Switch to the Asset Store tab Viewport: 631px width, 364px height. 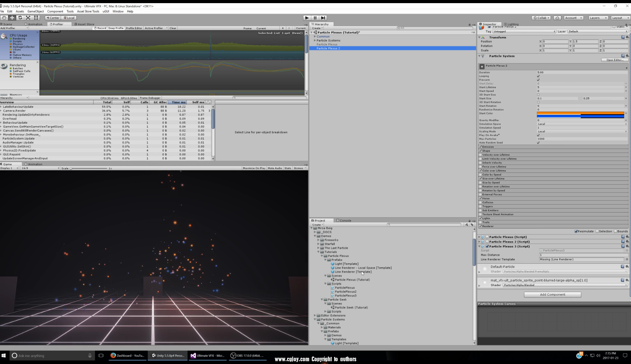[x=84, y=24]
